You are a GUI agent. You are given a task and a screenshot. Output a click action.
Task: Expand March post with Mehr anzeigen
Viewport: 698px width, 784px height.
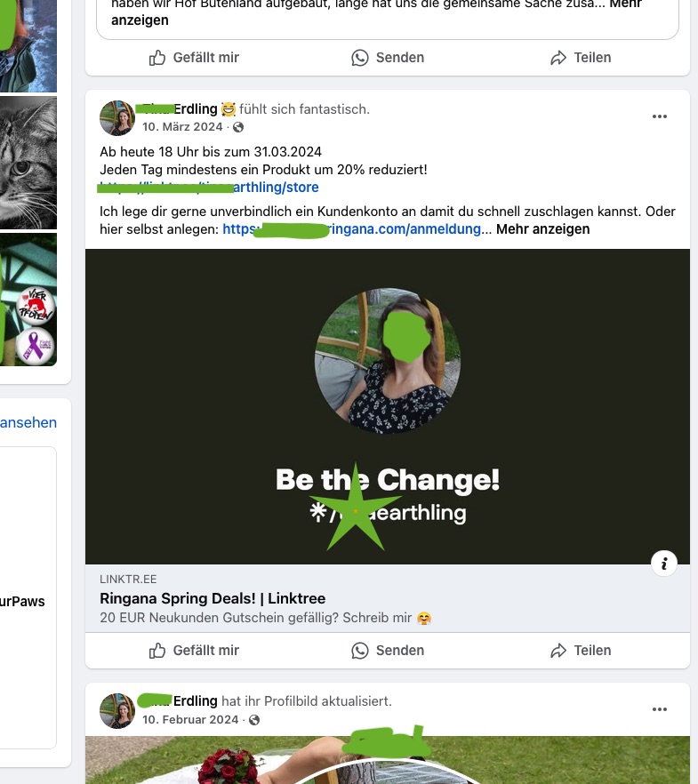[543, 229]
